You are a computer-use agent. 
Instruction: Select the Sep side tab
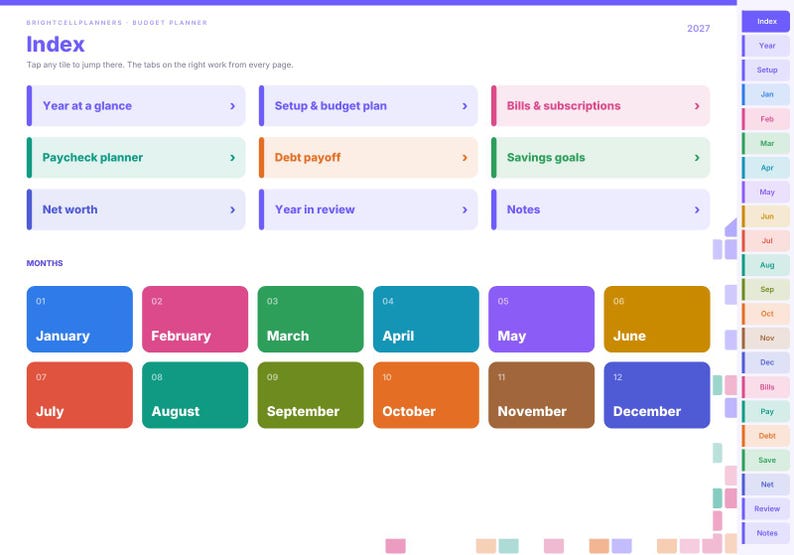(x=766, y=289)
